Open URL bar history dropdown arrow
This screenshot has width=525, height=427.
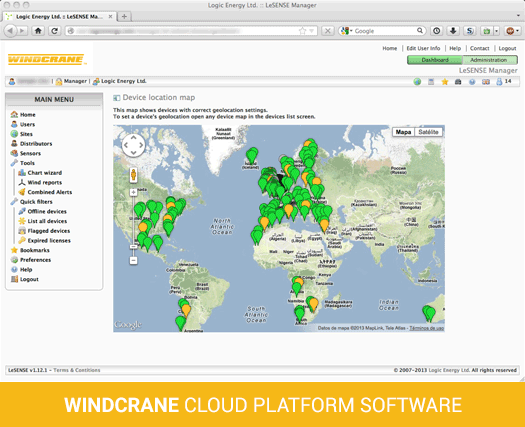(x=312, y=31)
